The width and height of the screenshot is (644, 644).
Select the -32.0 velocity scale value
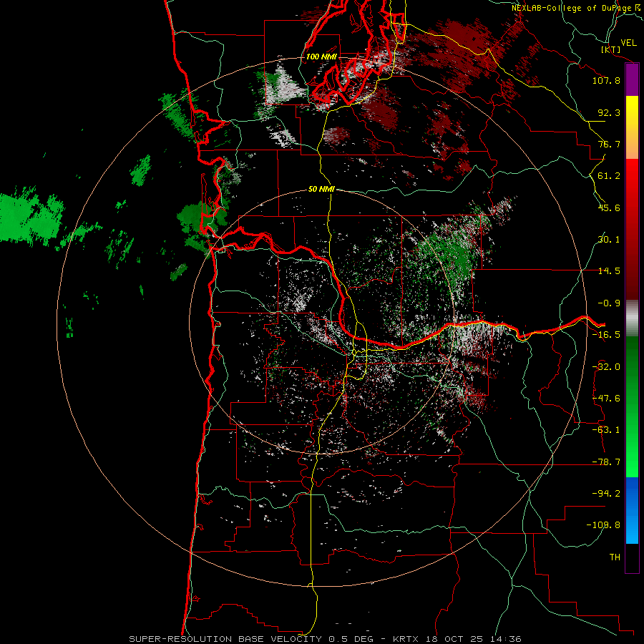click(x=606, y=367)
